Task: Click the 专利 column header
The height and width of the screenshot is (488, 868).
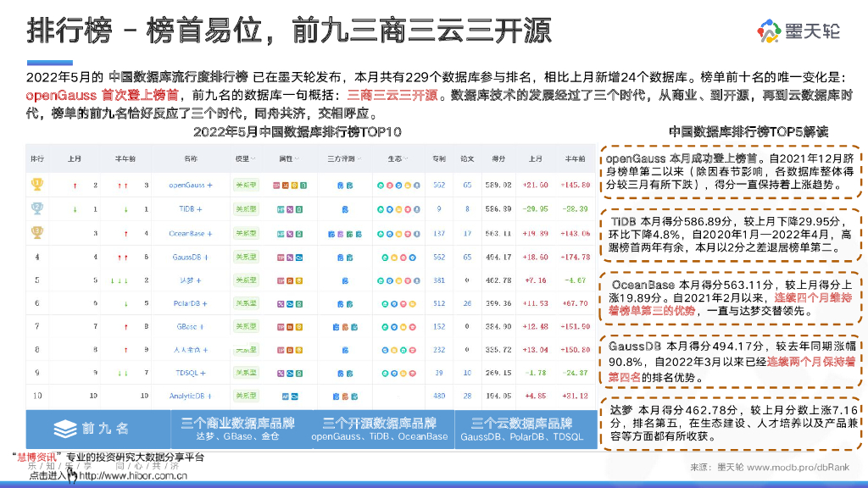Action: pos(439,158)
